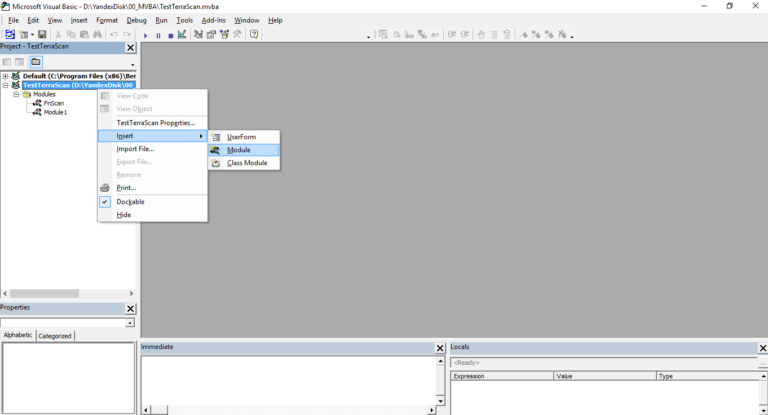The height and width of the screenshot is (415, 768).
Task: Open Help via the question mark icon
Action: click(254, 35)
